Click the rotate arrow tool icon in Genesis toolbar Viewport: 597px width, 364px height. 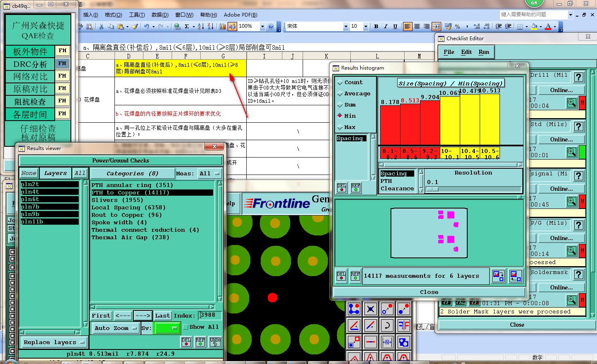coord(387,325)
